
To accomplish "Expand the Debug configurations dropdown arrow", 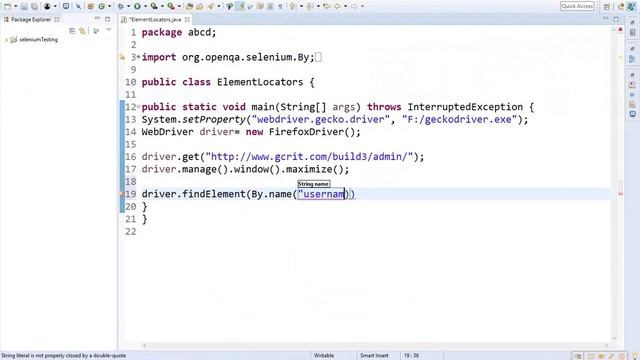I will pyautogui.click(x=129, y=7).
